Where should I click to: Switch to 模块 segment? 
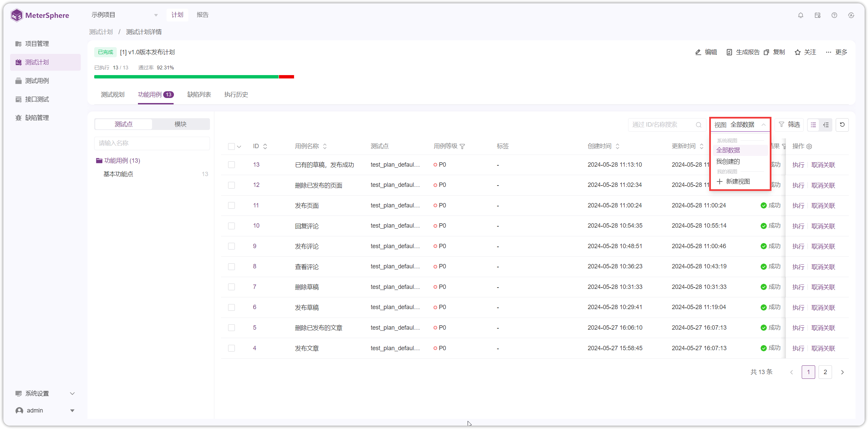181,124
